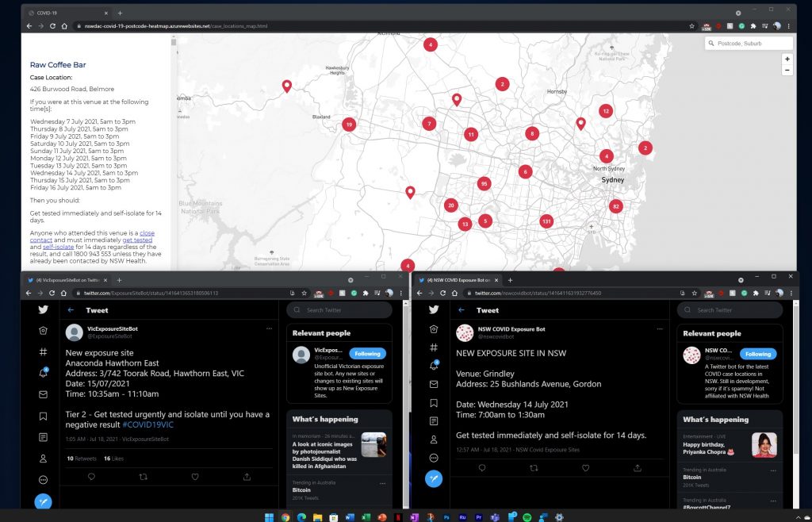The width and height of the screenshot is (812, 522).
Task: Go back from Tweet in NSW COVID Exposure Bot window
Action: coord(462,310)
